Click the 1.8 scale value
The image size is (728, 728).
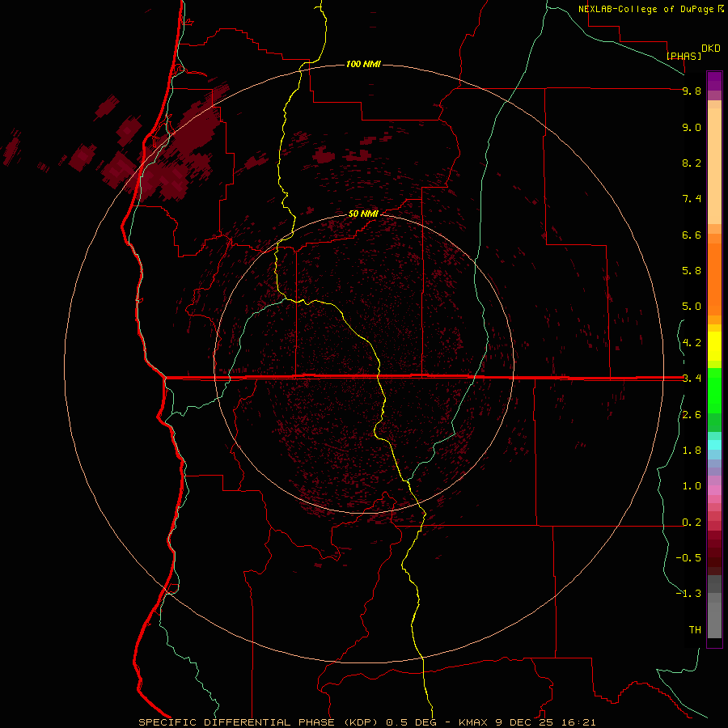(692, 451)
